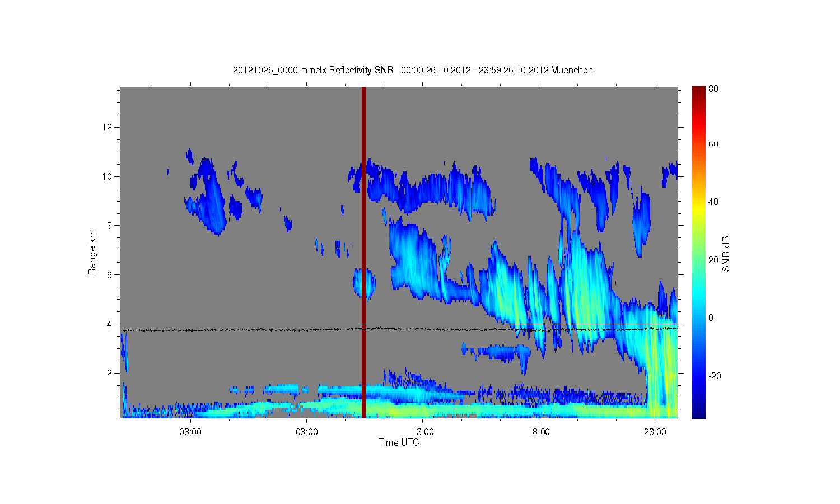Click the dark red top of the colorbar
This screenshot has width=840, height=504.
tap(698, 92)
